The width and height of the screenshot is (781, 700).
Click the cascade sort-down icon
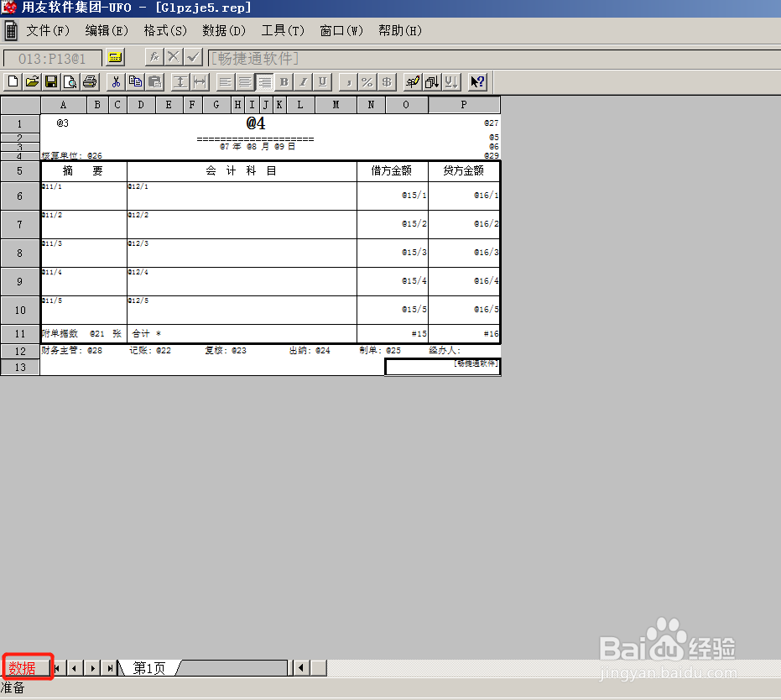pyautogui.click(x=432, y=81)
